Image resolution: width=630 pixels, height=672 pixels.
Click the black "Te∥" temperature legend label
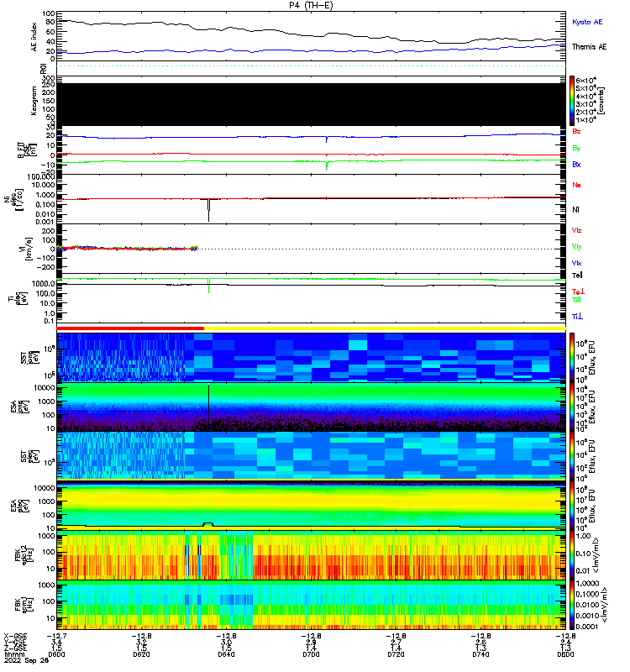click(577, 276)
